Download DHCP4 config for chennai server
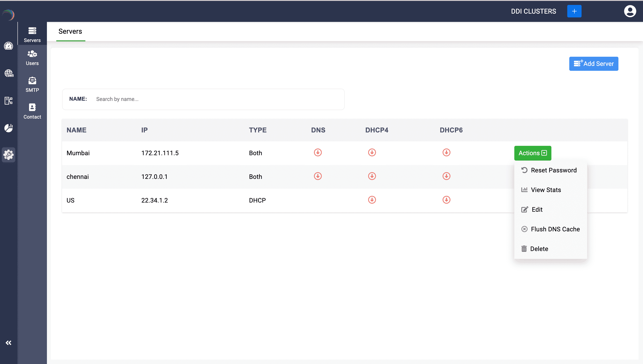The image size is (643, 364). (x=372, y=176)
